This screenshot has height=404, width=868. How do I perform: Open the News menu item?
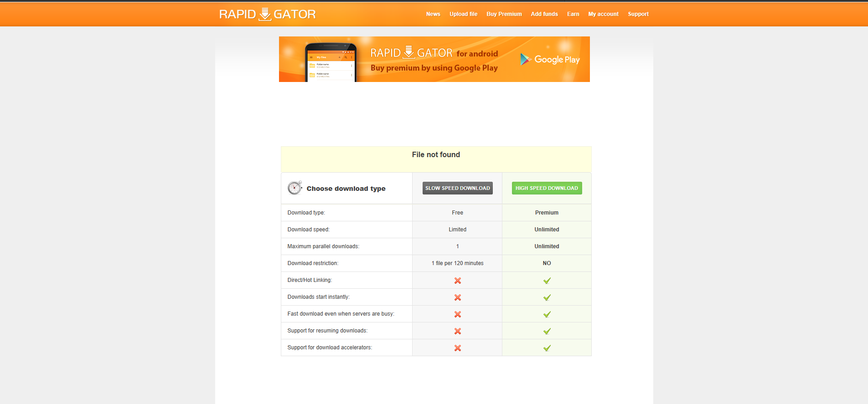433,14
